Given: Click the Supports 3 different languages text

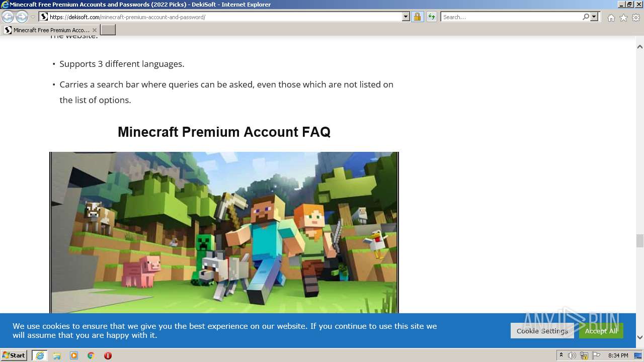Looking at the screenshot, I should coord(122,64).
